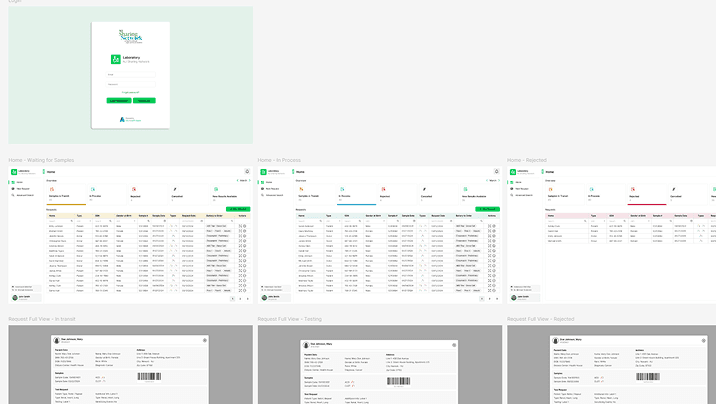Click the green Laboratory logo icon on login card
716x404 pixels.
(x=113, y=59)
